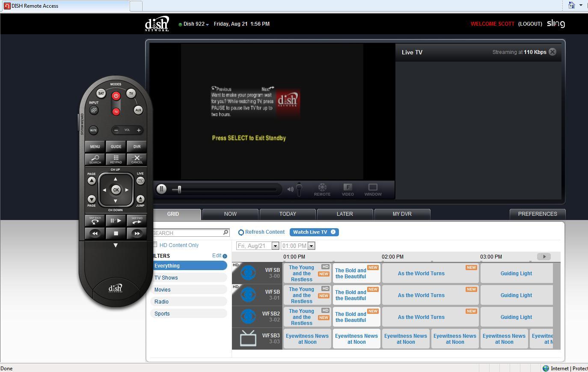Viewport: 588px width, 372px height.
Task: Select SAT mode on the remote
Action: tap(101, 93)
